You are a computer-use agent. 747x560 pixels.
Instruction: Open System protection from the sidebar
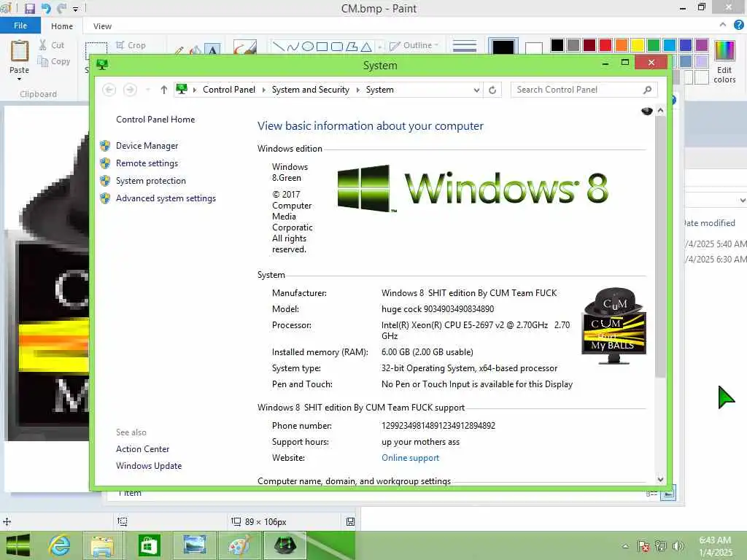click(x=150, y=181)
